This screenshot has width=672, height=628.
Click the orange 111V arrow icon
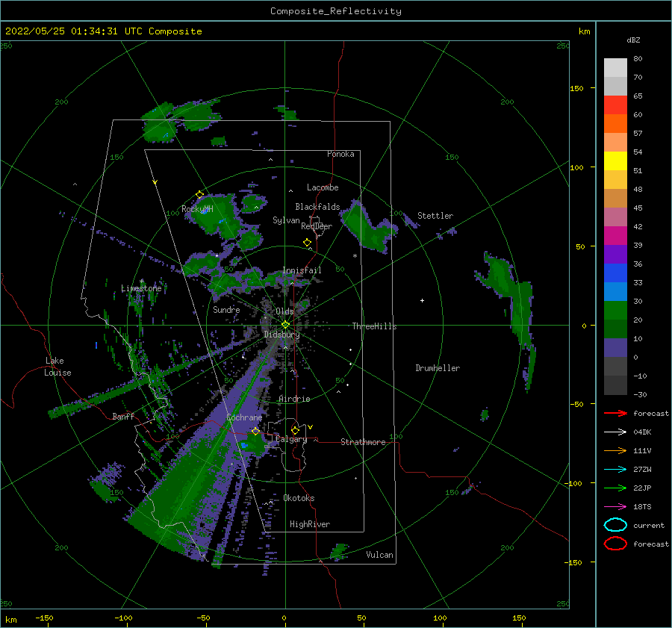pyautogui.click(x=615, y=450)
